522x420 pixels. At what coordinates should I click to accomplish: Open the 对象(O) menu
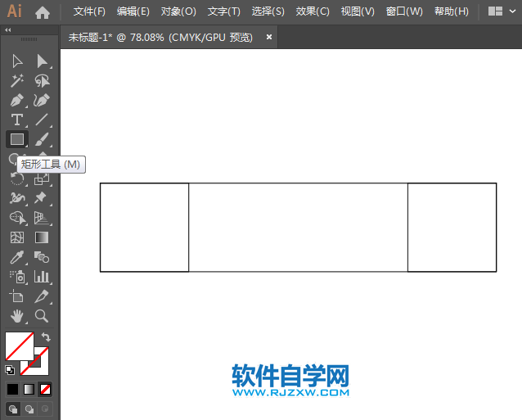pos(178,11)
